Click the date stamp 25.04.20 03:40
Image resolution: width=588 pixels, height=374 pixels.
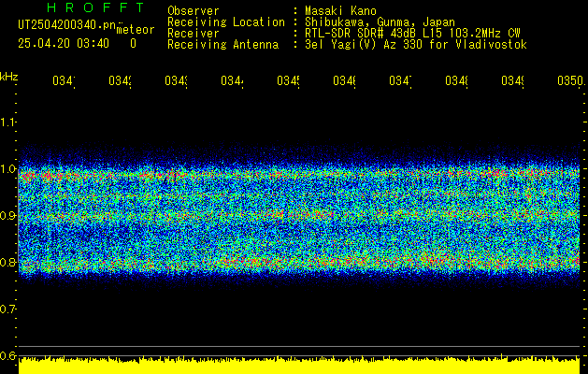64,44
